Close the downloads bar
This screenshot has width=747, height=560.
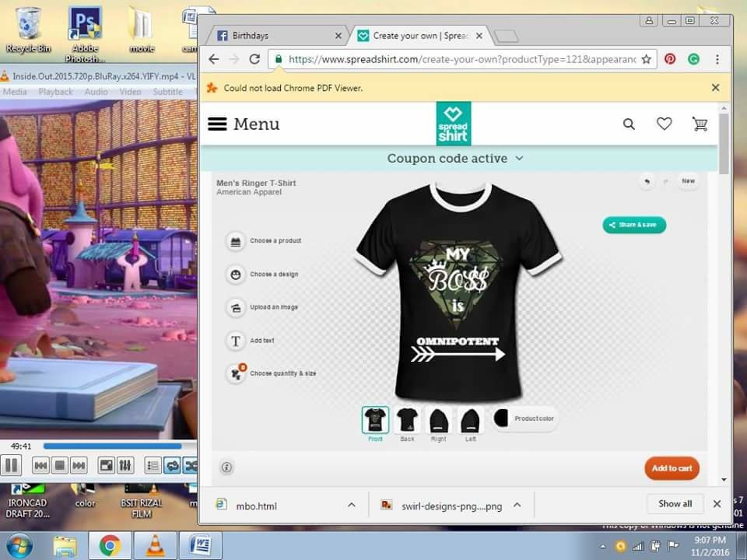(x=717, y=504)
